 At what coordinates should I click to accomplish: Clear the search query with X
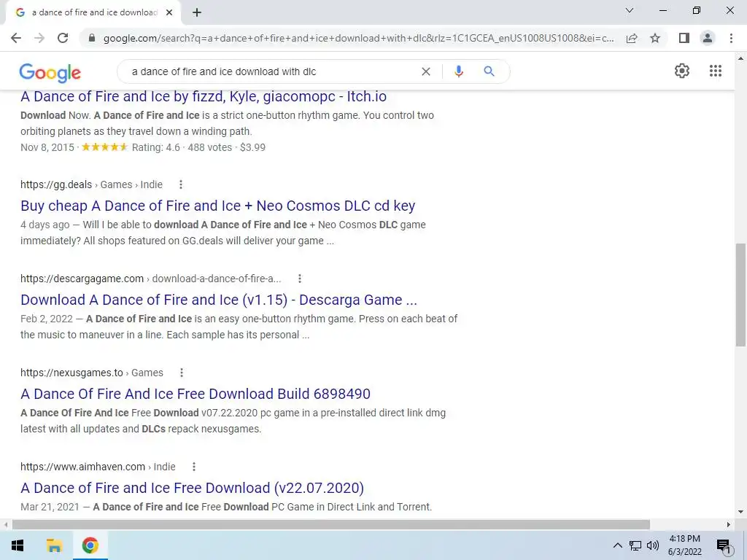(426, 71)
